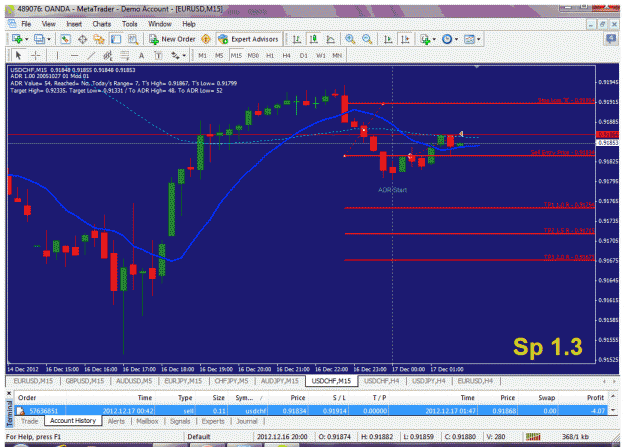625x447 pixels.
Task: Select the Fibonacci Retracement tool
Action: click(x=124, y=55)
